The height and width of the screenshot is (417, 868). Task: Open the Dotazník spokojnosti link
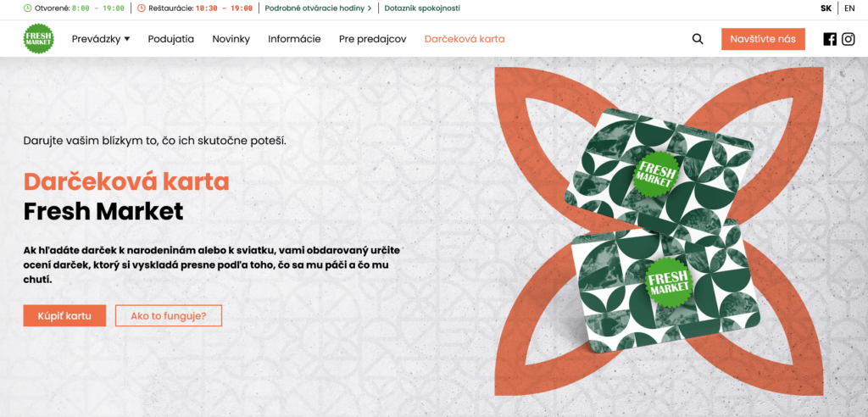[422, 8]
